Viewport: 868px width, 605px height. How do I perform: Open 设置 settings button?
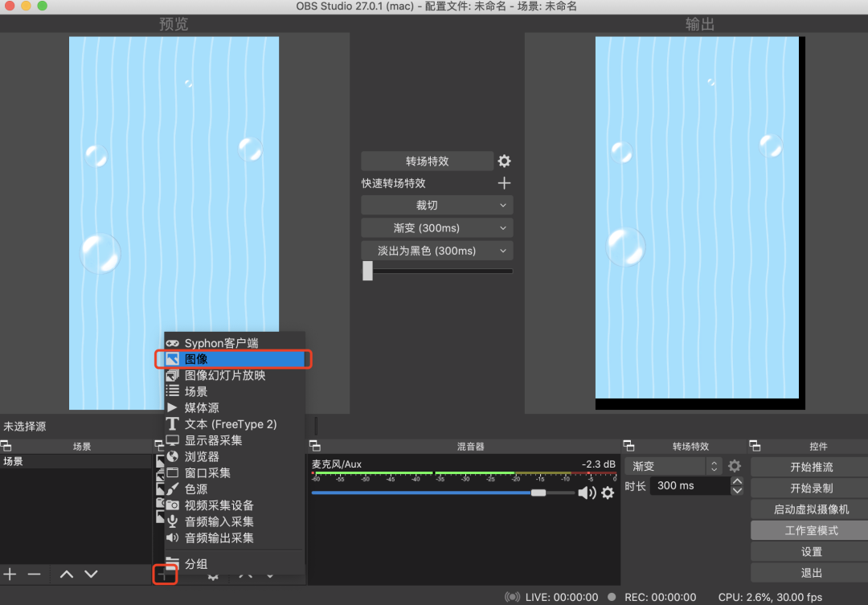tap(811, 551)
